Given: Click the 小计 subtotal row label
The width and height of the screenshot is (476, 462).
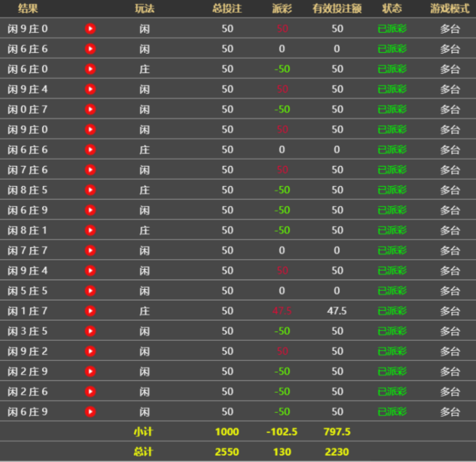Looking at the screenshot, I should pos(143,432).
